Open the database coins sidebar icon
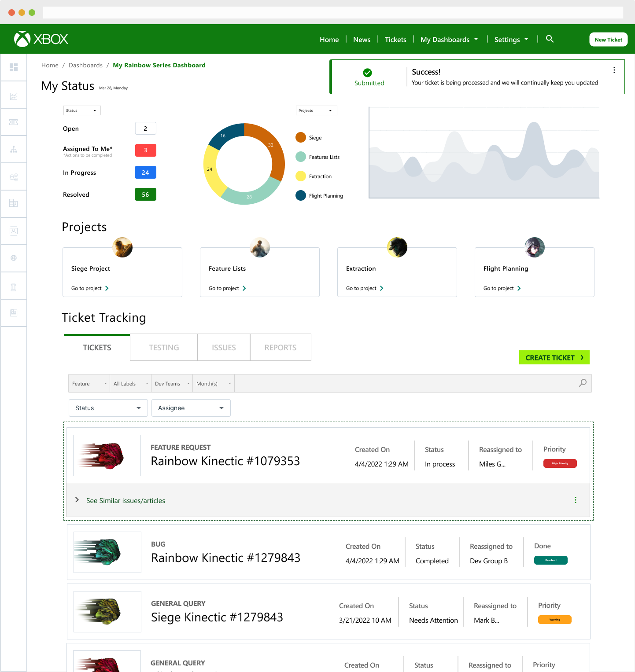 (14, 177)
